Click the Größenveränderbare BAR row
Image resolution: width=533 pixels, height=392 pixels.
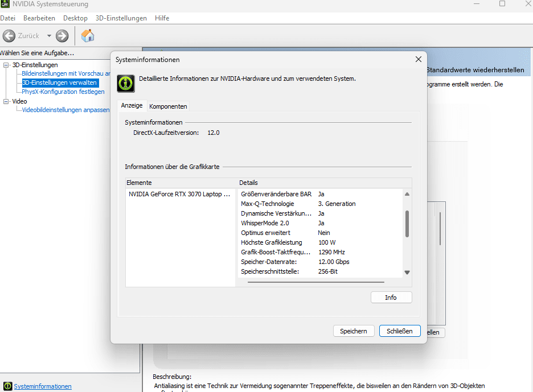click(x=321, y=194)
